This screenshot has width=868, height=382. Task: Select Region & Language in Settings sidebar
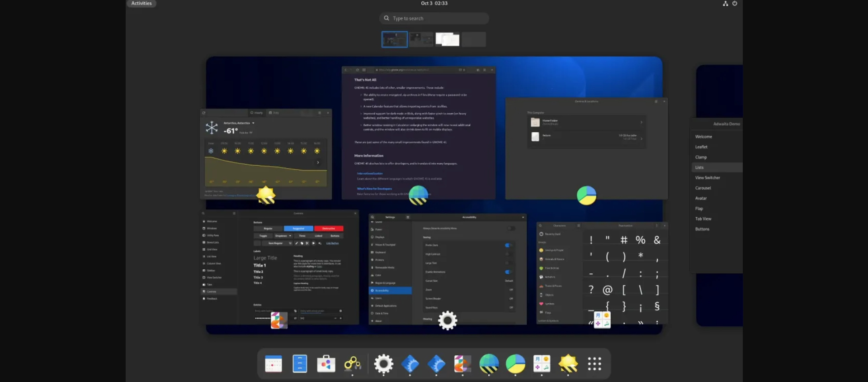(x=391, y=283)
